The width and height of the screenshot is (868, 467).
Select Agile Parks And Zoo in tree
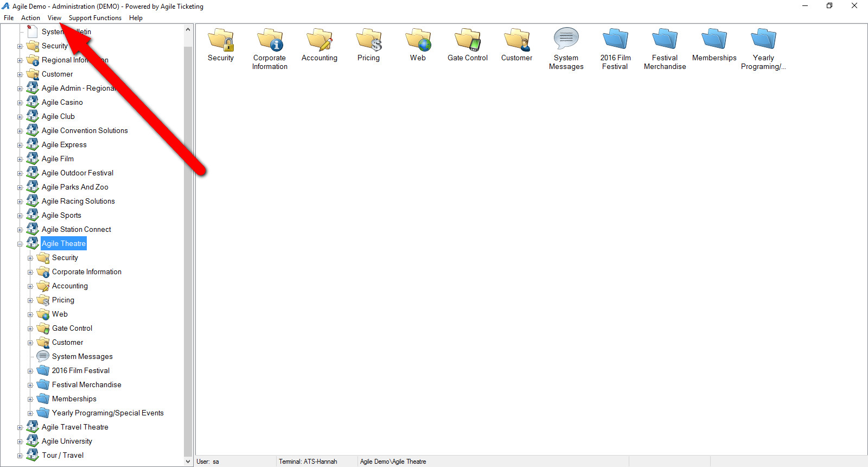click(75, 187)
